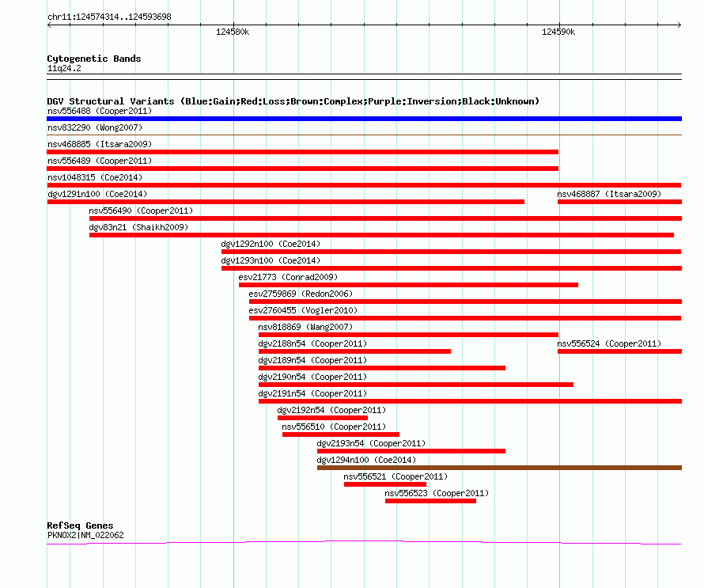Click the 124580k ruler tick label
The height and width of the screenshot is (588, 704).
tap(233, 32)
